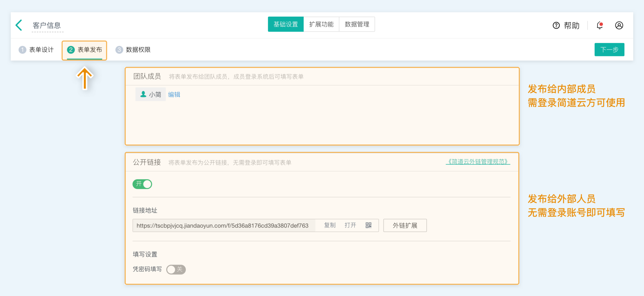Click the 公开链接 section heading
Image resolution: width=644 pixels, height=296 pixels.
(x=147, y=162)
